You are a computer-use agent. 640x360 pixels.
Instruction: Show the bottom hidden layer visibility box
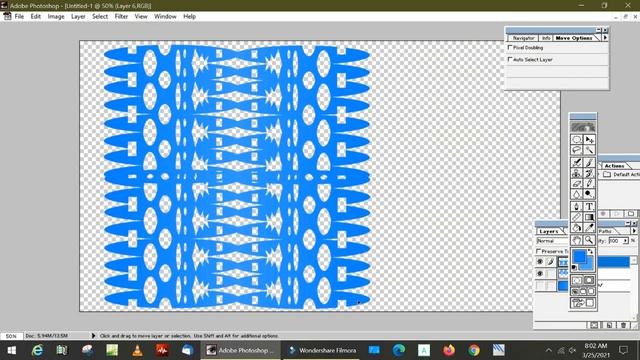540,285
